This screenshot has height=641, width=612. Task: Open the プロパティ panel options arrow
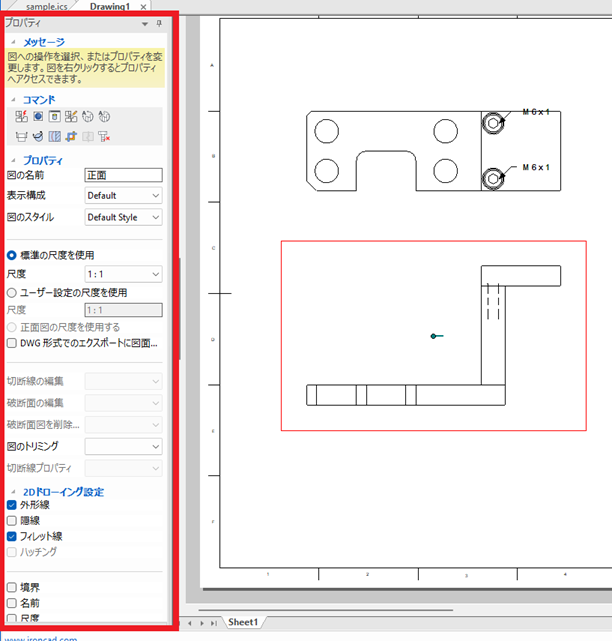pos(145,24)
